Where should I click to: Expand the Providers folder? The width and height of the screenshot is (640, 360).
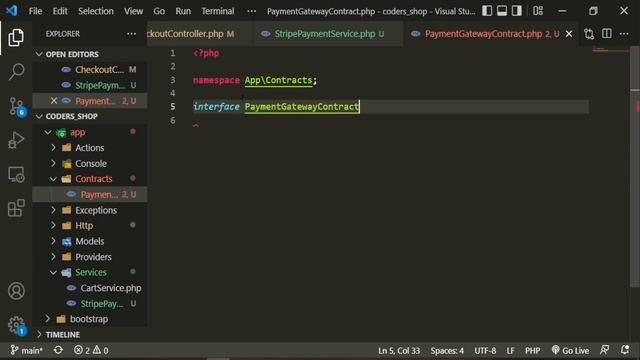point(53,257)
